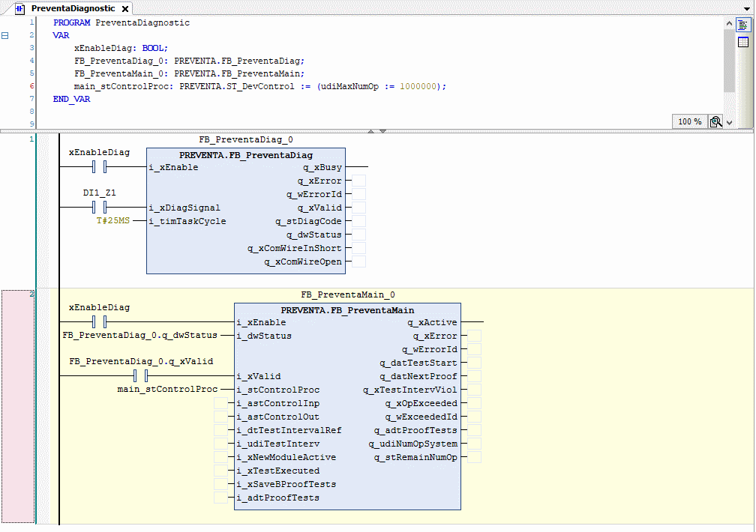Screen dimensions: 756x532
Task: Switch declaration editor to textual view
Action: pos(743,25)
